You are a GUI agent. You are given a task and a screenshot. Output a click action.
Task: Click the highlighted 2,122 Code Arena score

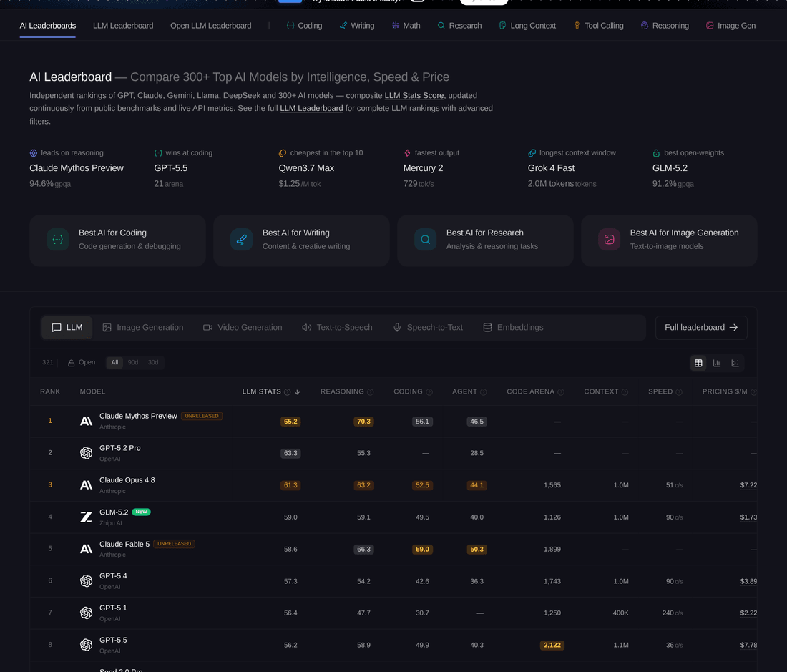click(x=552, y=646)
